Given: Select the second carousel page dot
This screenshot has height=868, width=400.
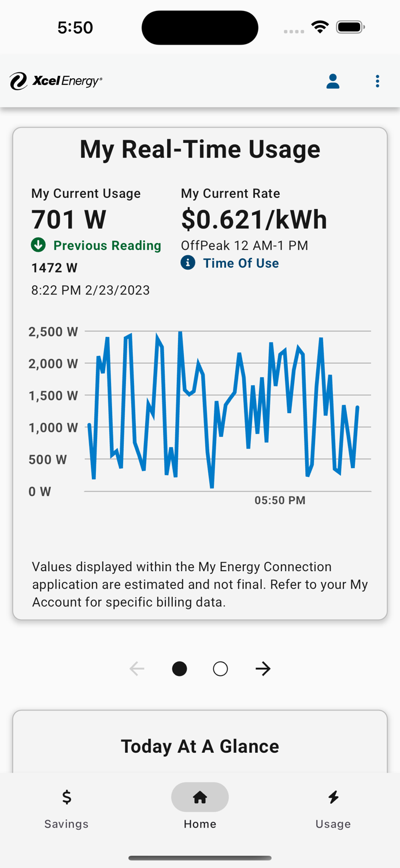Looking at the screenshot, I should (220, 668).
